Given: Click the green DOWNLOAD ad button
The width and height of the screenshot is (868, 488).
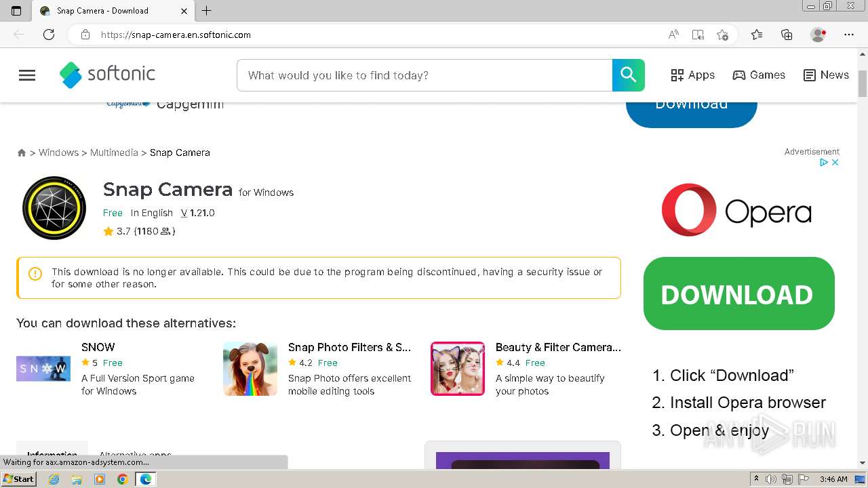Looking at the screenshot, I should click(739, 293).
